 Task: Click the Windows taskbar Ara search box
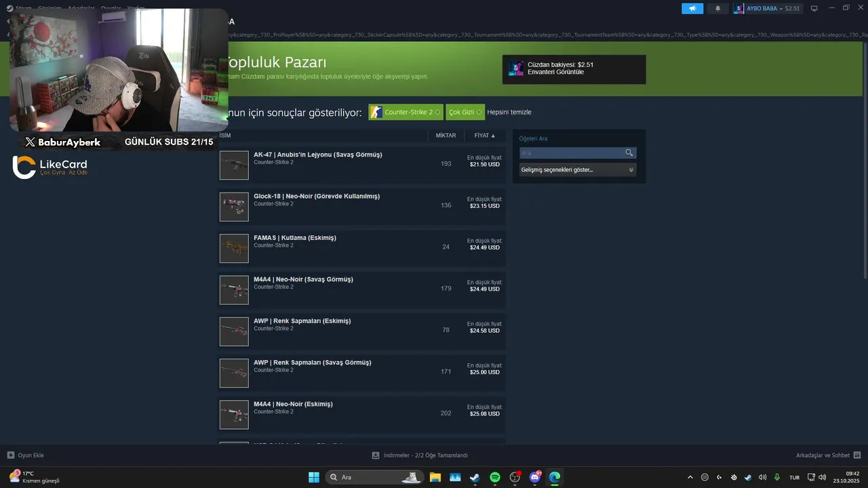pyautogui.click(x=374, y=477)
